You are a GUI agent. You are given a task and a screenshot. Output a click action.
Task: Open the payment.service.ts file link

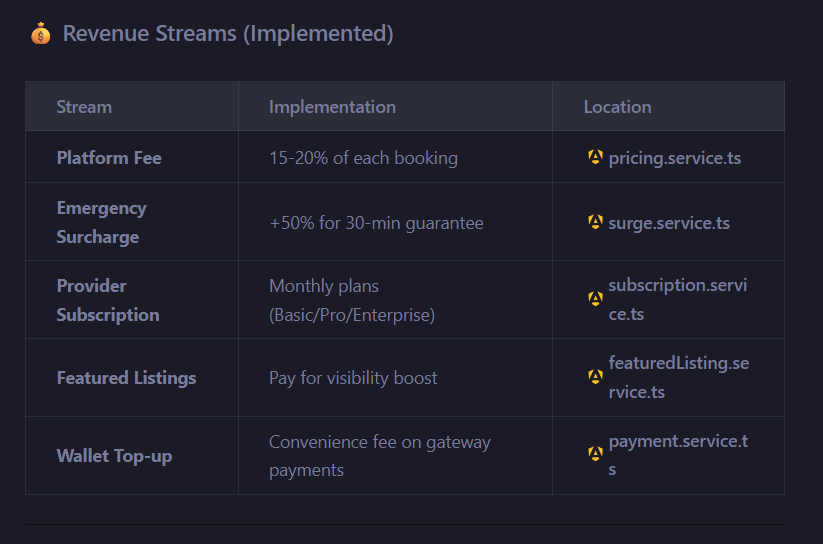coord(677,455)
